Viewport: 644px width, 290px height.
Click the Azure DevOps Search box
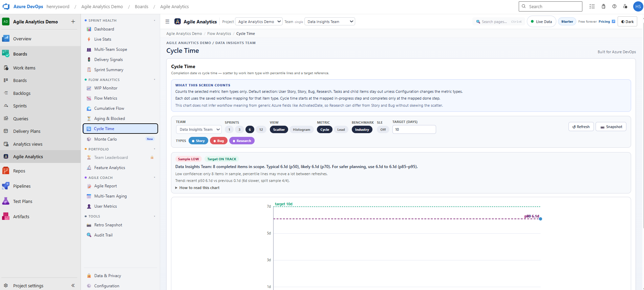550,6
